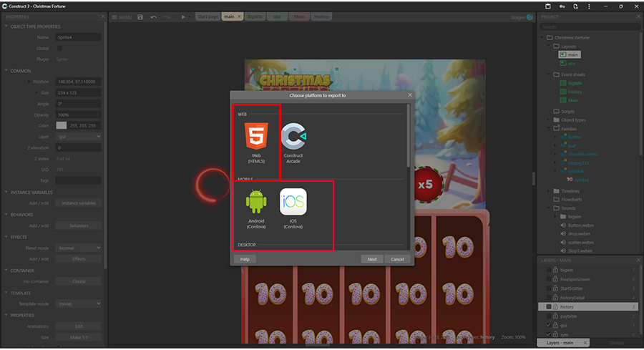
Task: Click the Undo arrow in toolbar
Action: coord(154,16)
